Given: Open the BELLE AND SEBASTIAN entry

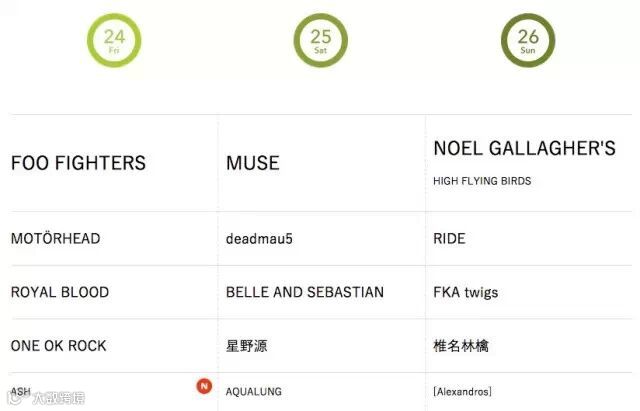Looking at the screenshot, I should click(305, 292).
